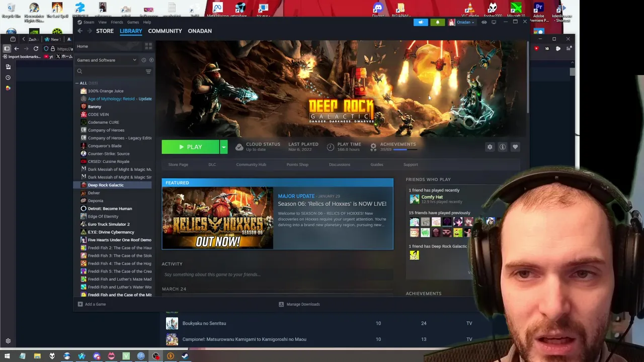Launch Deep Rock Galactic with PLAY
This screenshot has width=644, height=362.
(x=190, y=147)
